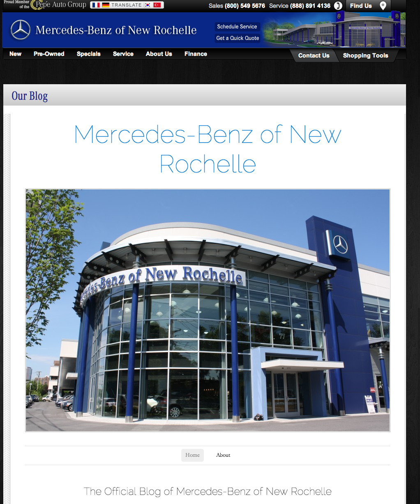420x504 pixels.
Task: Open the Specials menu
Action: pos(89,54)
